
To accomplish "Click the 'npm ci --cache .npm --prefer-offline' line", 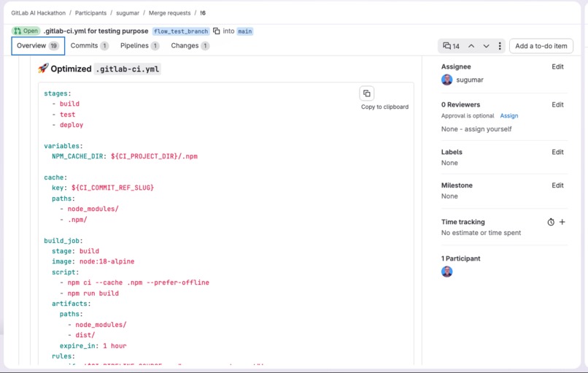I will pyautogui.click(x=134, y=282).
